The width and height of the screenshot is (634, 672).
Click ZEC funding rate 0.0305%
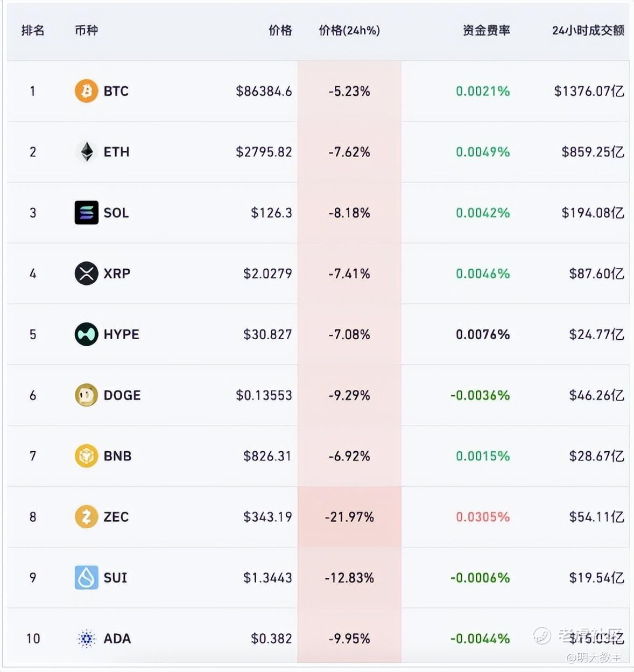click(482, 517)
